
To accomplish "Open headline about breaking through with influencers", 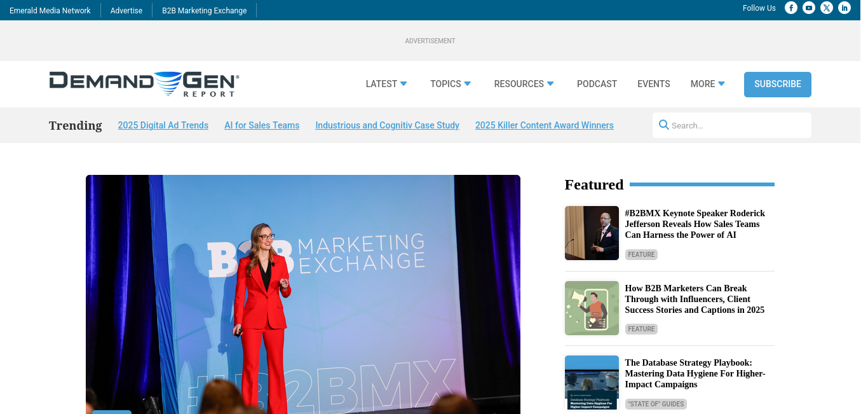I will coord(695,300).
